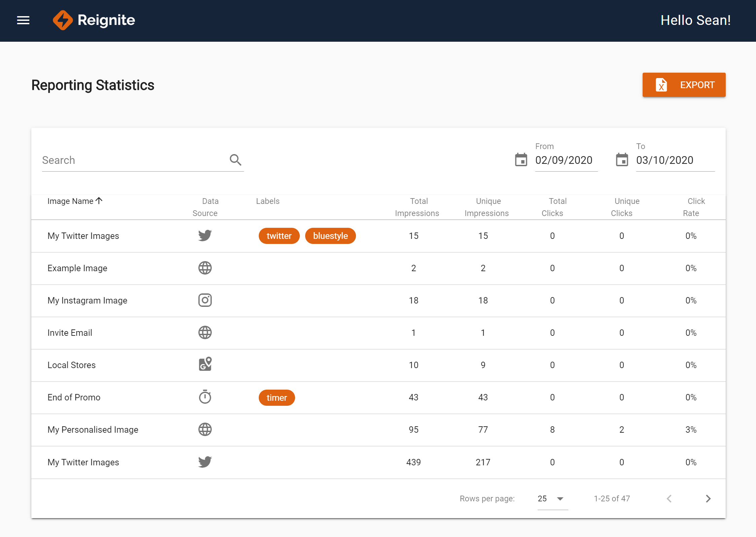The image size is (756, 537).
Task: Click the search magnifier icon
Action: coord(236,160)
